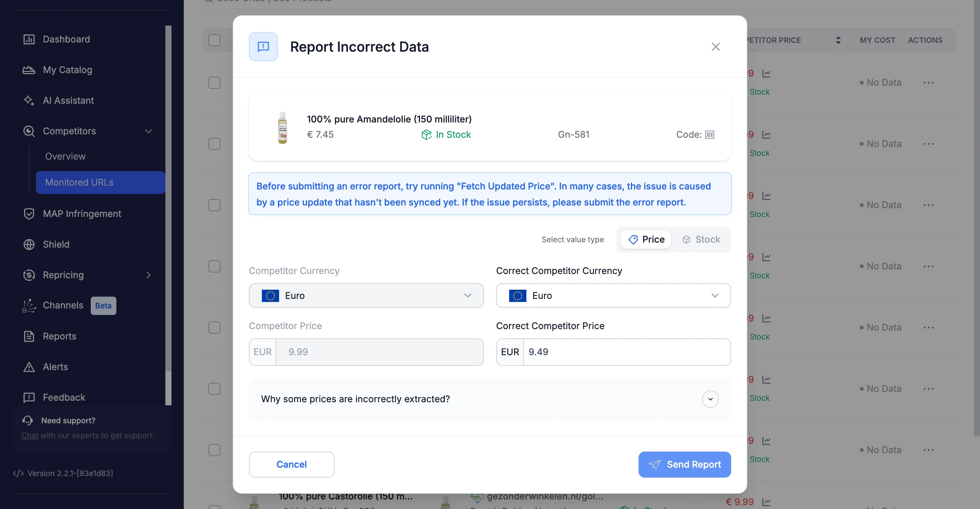Click the Reports document icon
Screen dimensions: 980x509
29,336
